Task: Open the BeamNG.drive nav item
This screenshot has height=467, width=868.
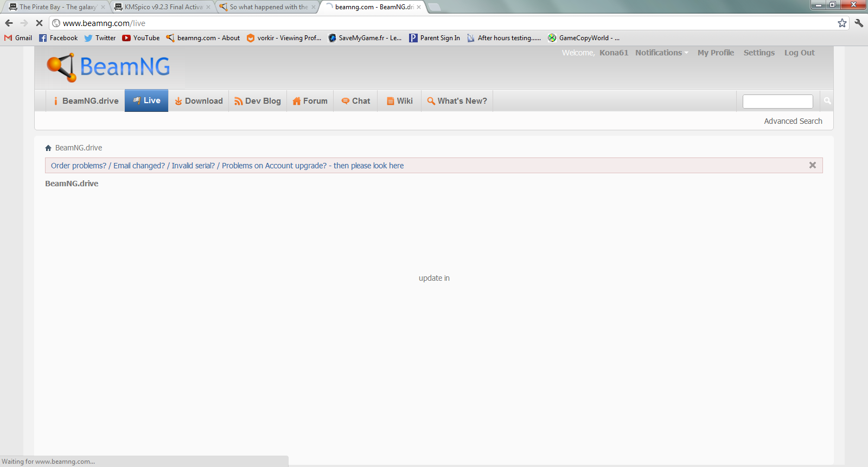Action: coord(86,101)
